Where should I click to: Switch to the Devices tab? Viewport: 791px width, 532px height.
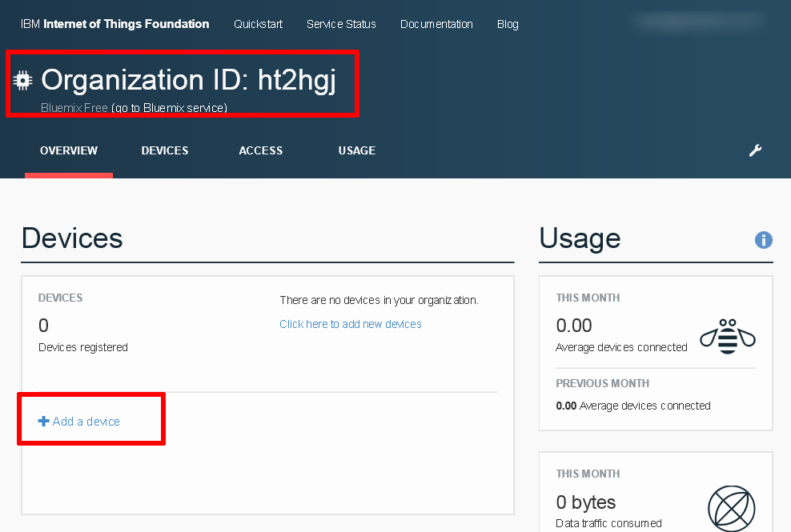pos(164,150)
